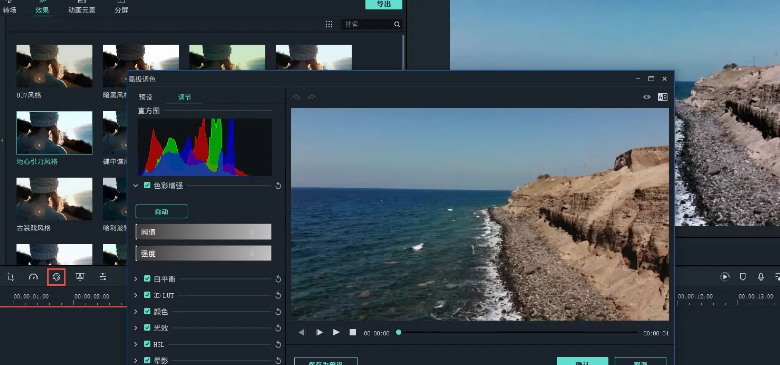Switch to the 预设 tab

145,97
